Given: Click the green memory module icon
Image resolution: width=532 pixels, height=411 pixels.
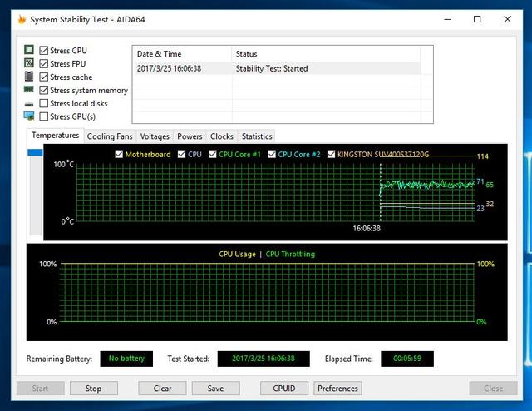Looking at the screenshot, I should [x=29, y=89].
